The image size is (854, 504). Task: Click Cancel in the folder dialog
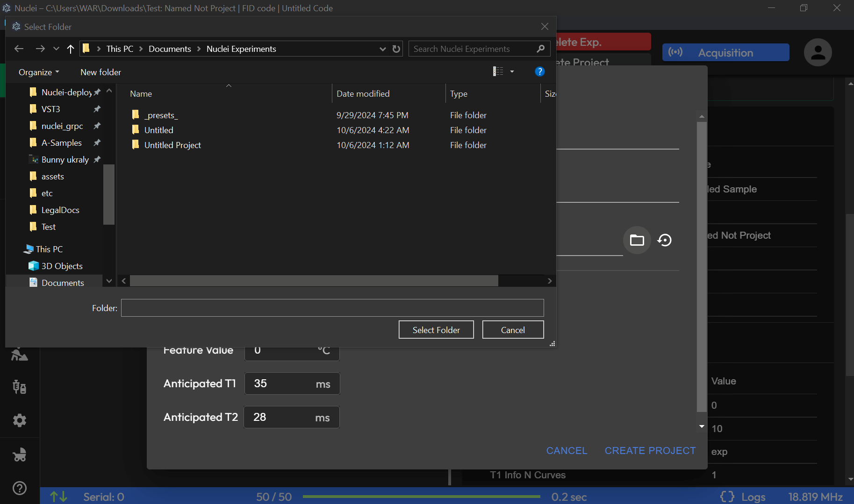pyautogui.click(x=513, y=330)
